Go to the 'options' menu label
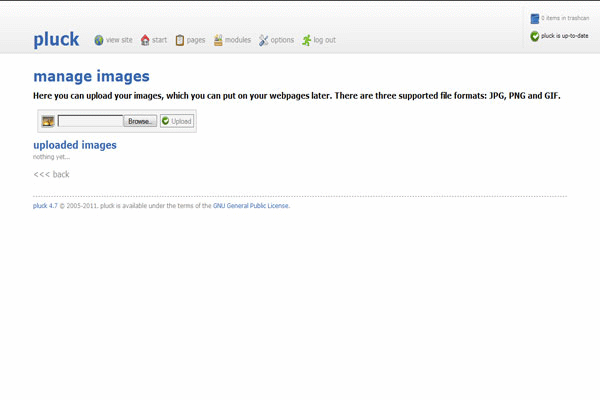 point(282,40)
